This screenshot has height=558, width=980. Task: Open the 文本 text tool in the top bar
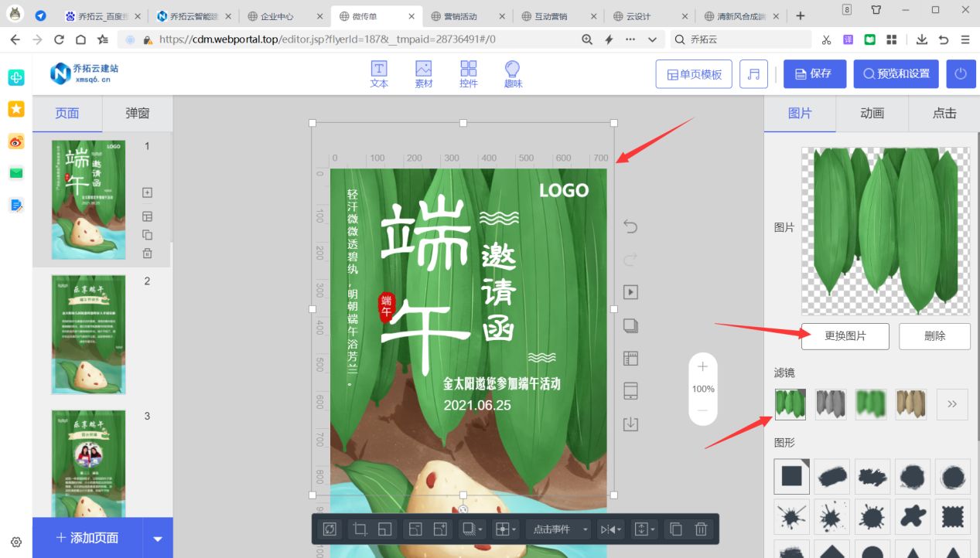[378, 73]
